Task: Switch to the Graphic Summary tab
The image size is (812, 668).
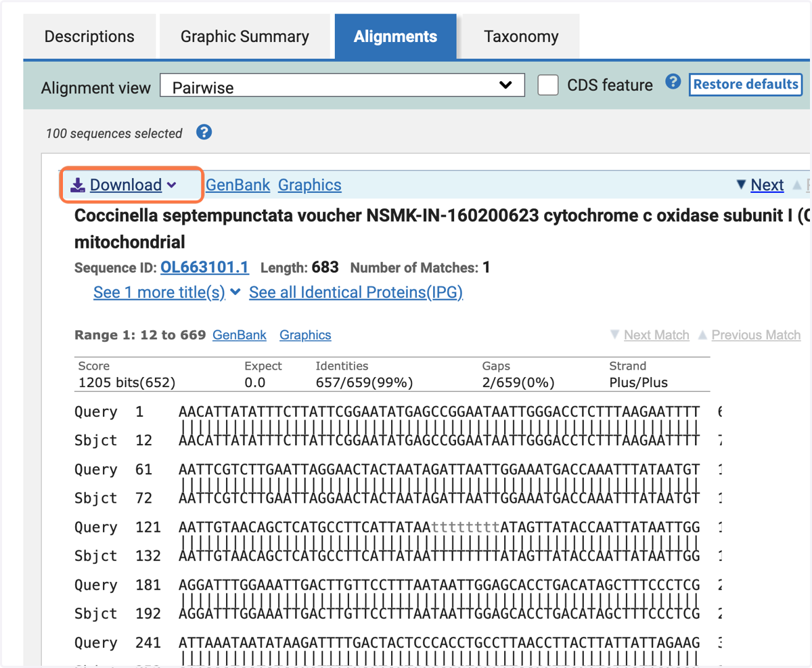Action: click(245, 37)
